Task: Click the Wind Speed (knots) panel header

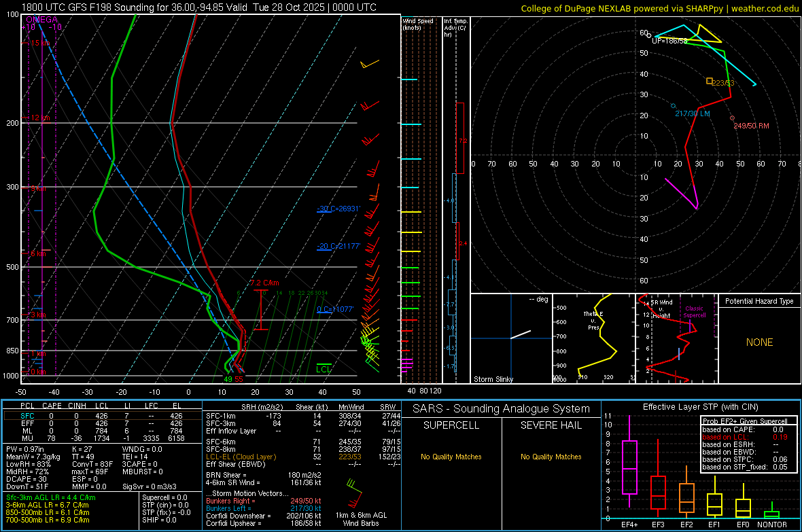Action: click(418, 24)
